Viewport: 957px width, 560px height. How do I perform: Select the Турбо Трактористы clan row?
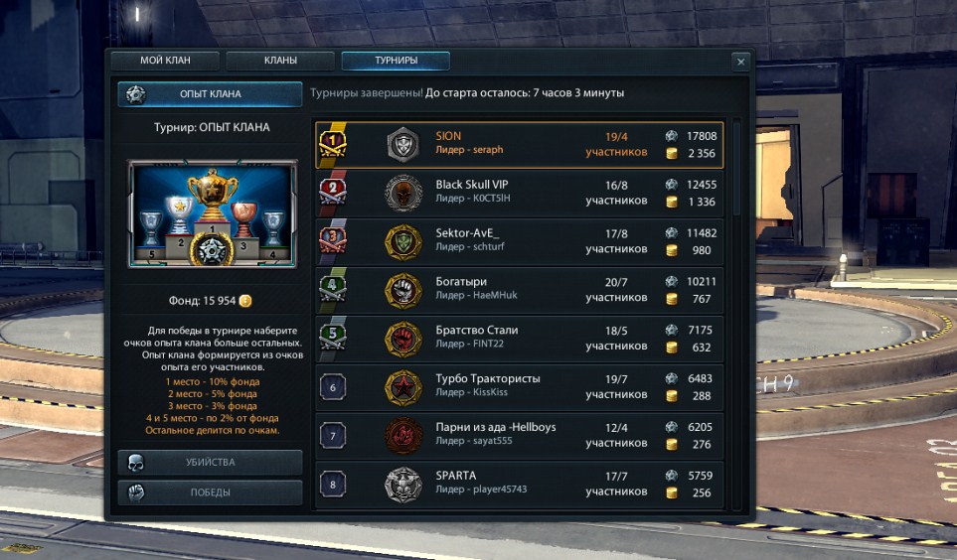(520, 387)
